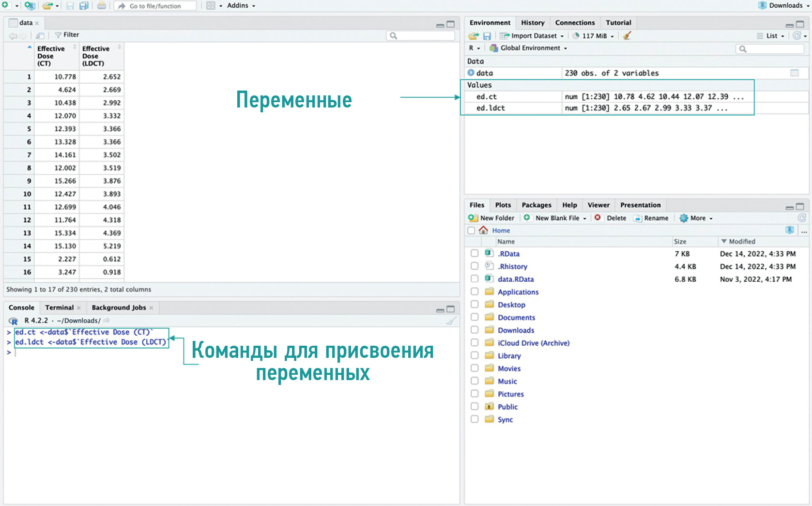Click the broom icon to clear the console
812x506 pixels.
pos(451,321)
